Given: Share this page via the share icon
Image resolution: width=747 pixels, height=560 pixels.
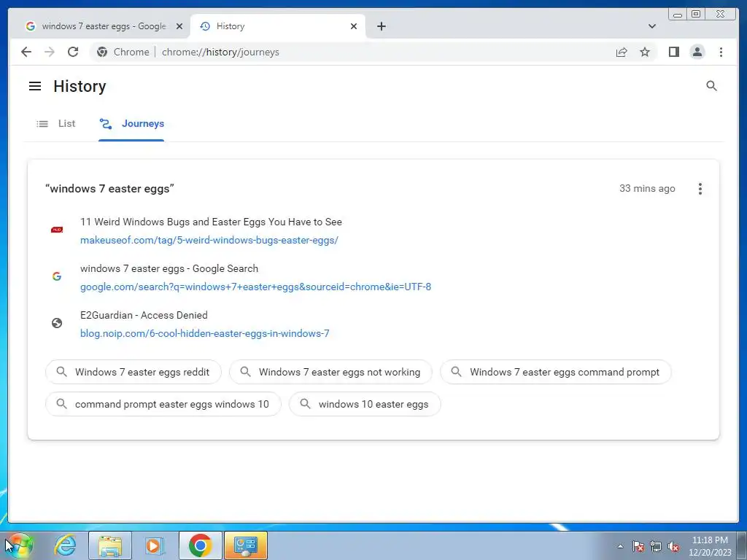Looking at the screenshot, I should [622, 52].
